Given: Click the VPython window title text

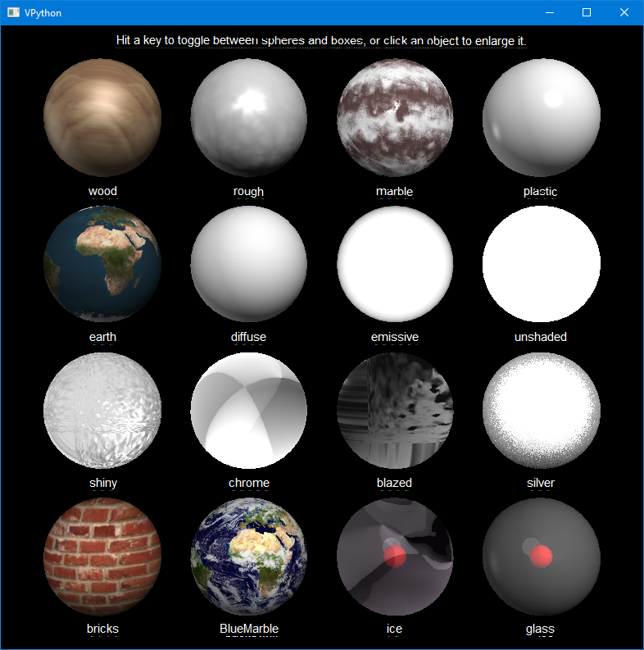Looking at the screenshot, I should [x=43, y=13].
